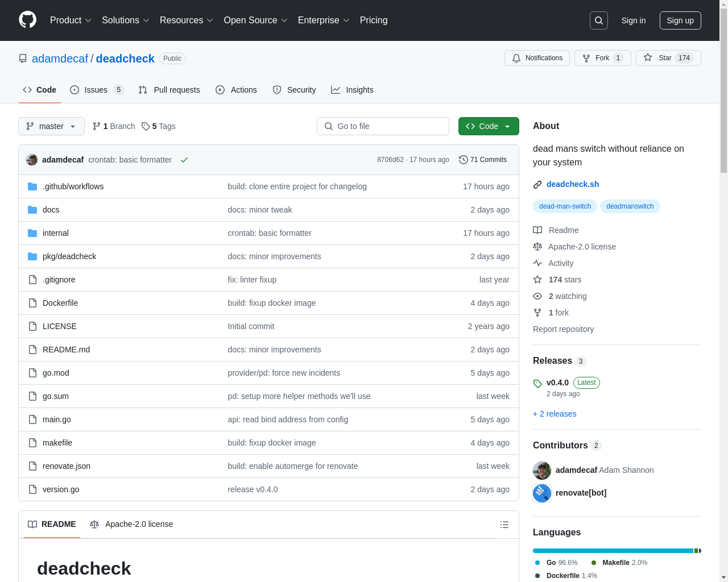
Task: Open the + 2 releases link
Action: tap(555, 414)
